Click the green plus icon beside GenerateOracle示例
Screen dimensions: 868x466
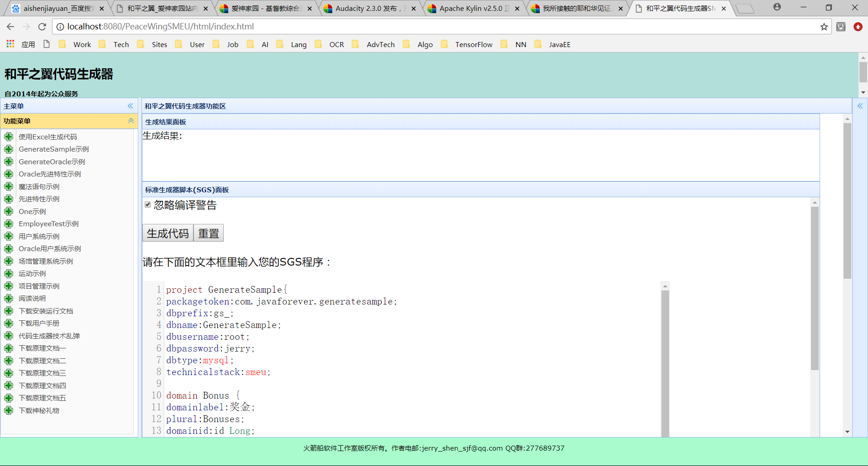[x=9, y=162]
